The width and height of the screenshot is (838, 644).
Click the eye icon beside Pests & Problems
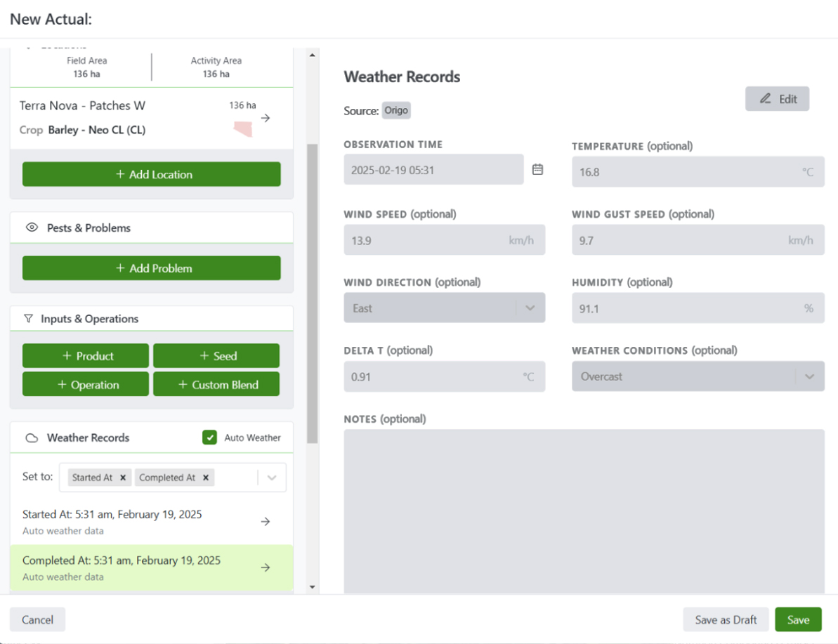32,228
